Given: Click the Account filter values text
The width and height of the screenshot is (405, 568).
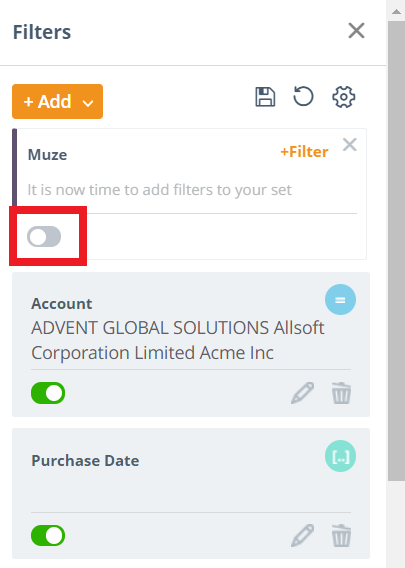Looking at the screenshot, I should 178,340.
